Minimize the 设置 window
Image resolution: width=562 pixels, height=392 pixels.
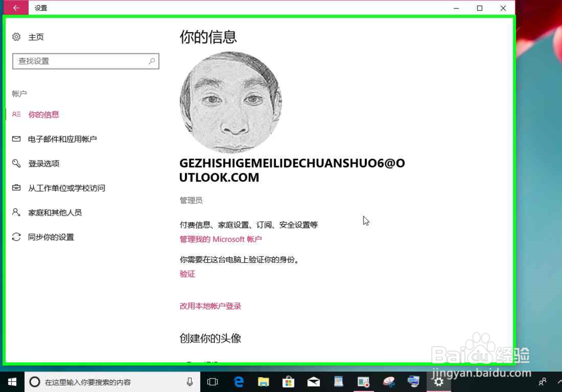[456, 8]
